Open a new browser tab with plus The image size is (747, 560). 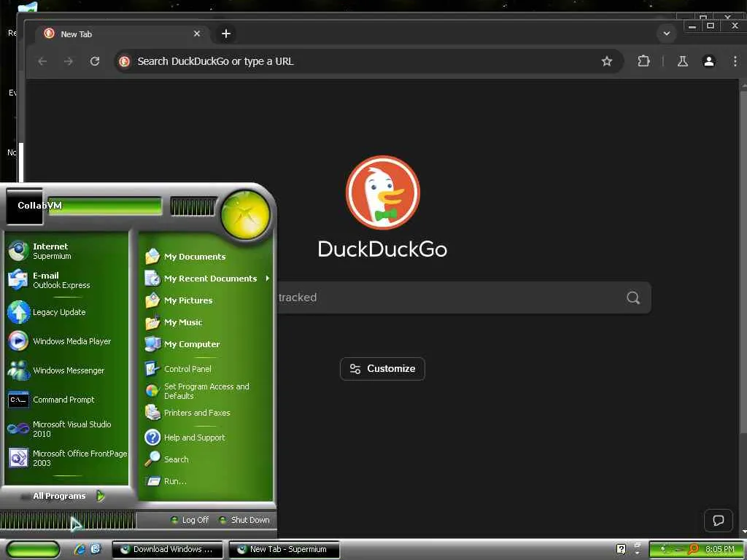tap(226, 34)
